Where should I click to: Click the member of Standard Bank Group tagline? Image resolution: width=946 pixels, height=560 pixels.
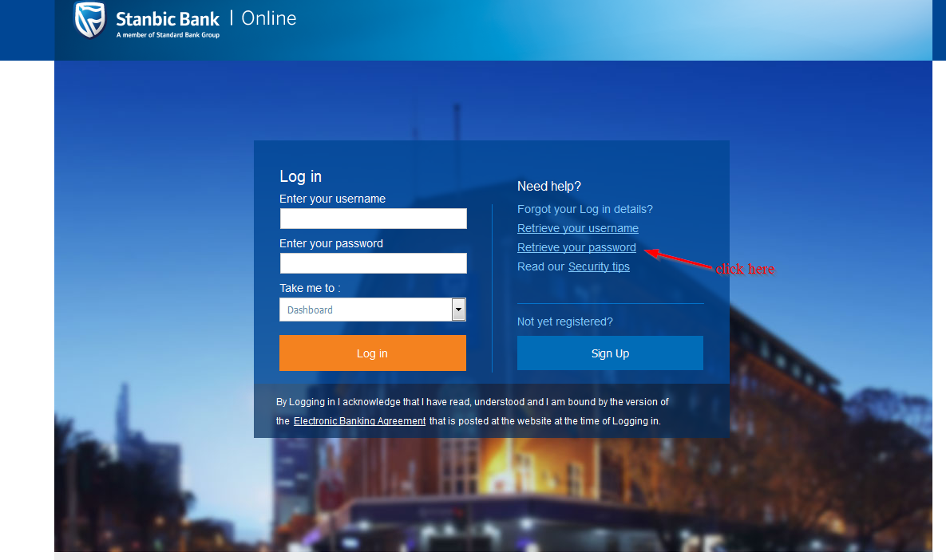pyautogui.click(x=168, y=35)
